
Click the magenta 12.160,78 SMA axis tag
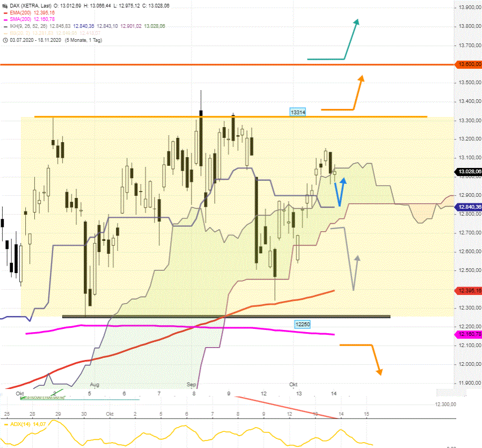[x=468, y=334]
